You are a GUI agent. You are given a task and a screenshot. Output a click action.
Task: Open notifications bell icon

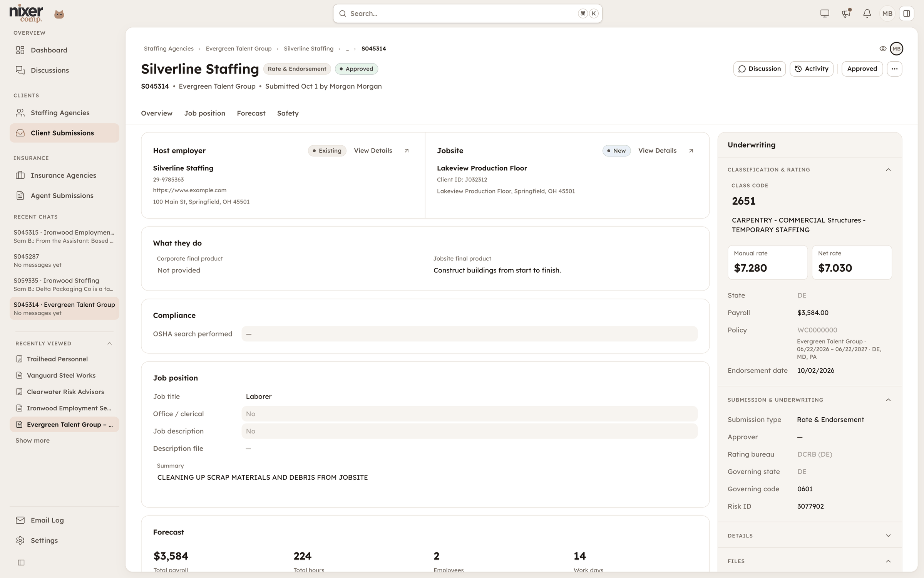click(867, 13)
